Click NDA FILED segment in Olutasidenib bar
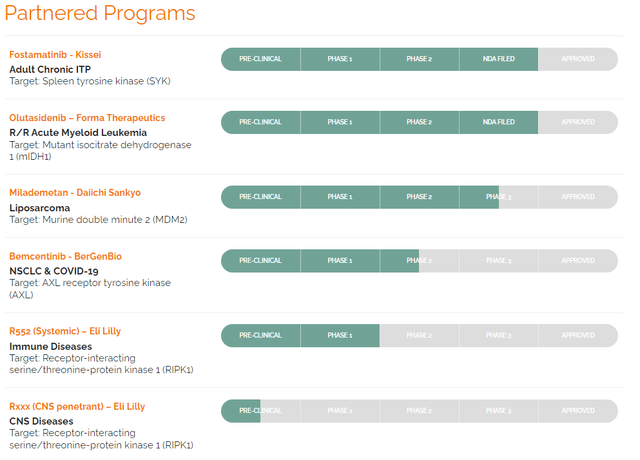Viewport: 640px width, 460px height. pos(499,122)
